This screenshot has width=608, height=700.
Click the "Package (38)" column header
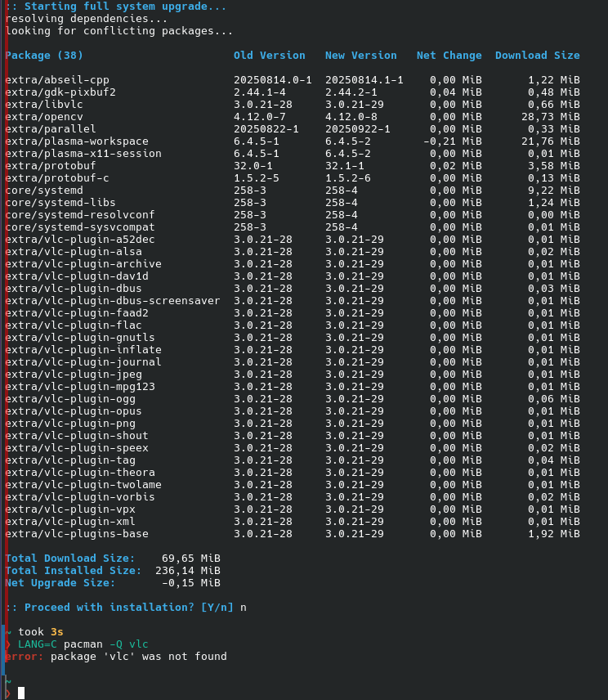tap(44, 56)
